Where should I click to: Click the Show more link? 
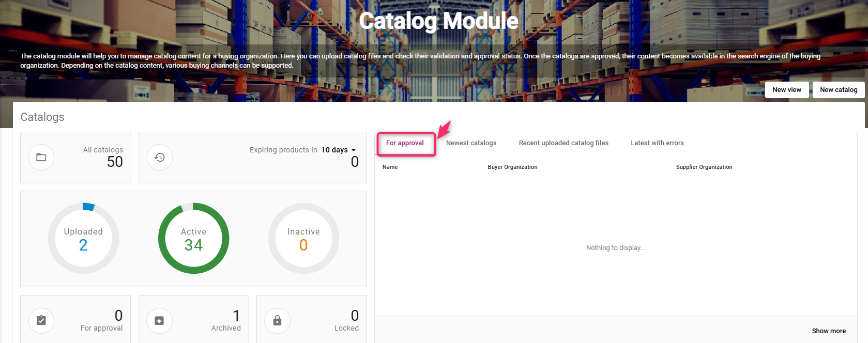point(828,331)
